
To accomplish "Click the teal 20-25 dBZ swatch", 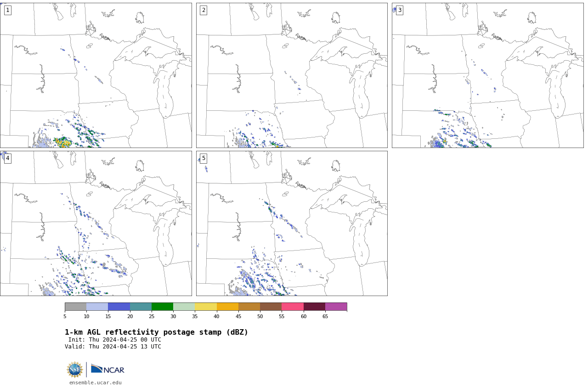I will coord(141,307).
